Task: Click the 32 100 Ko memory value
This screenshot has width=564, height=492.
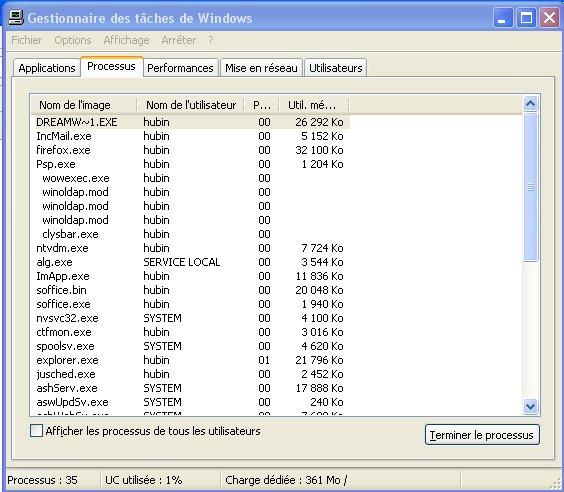Action: click(x=319, y=150)
